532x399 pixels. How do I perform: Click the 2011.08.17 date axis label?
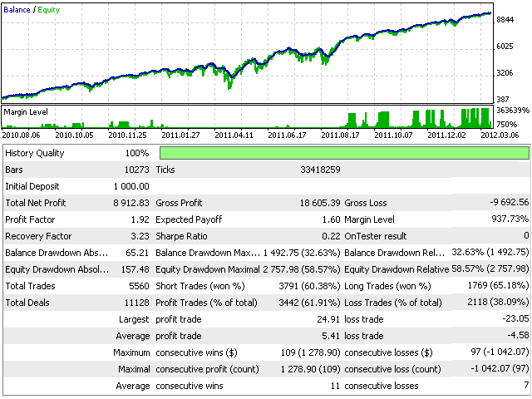(x=340, y=135)
